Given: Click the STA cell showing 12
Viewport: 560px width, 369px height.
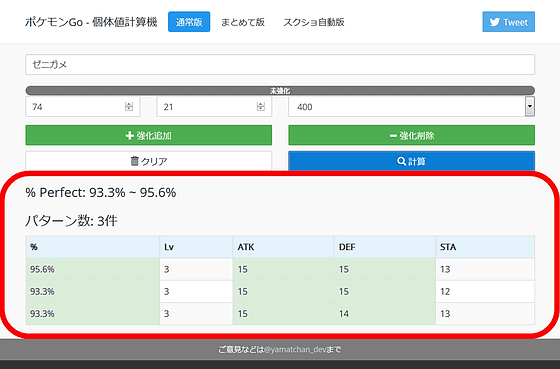Looking at the screenshot, I should 485,291.
